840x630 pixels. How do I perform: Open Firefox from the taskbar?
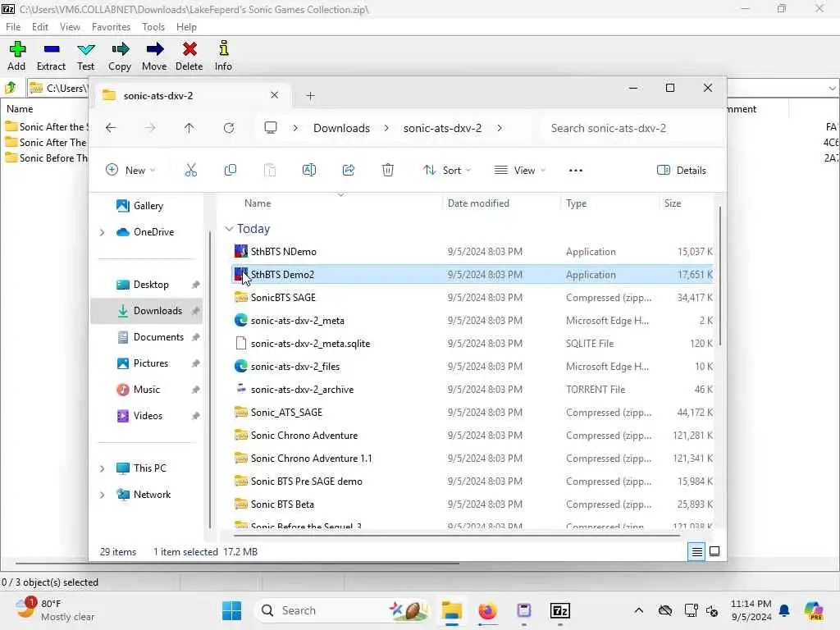pyautogui.click(x=487, y=610)
